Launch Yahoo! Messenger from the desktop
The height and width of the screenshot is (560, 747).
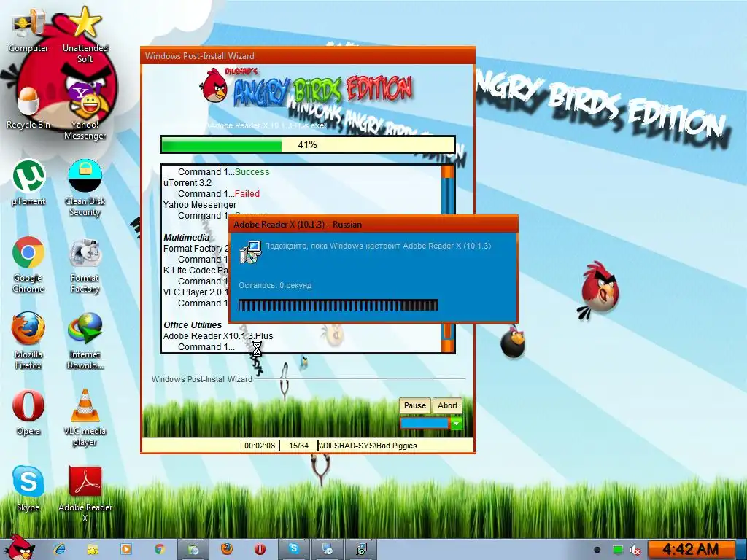tap(85, 113)
